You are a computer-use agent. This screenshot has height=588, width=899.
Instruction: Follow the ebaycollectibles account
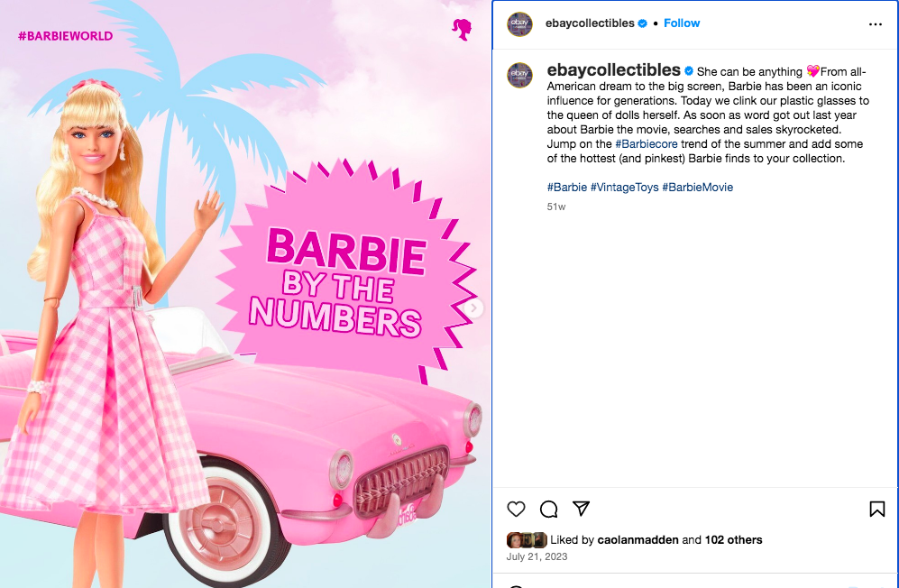tap(682, 23)
